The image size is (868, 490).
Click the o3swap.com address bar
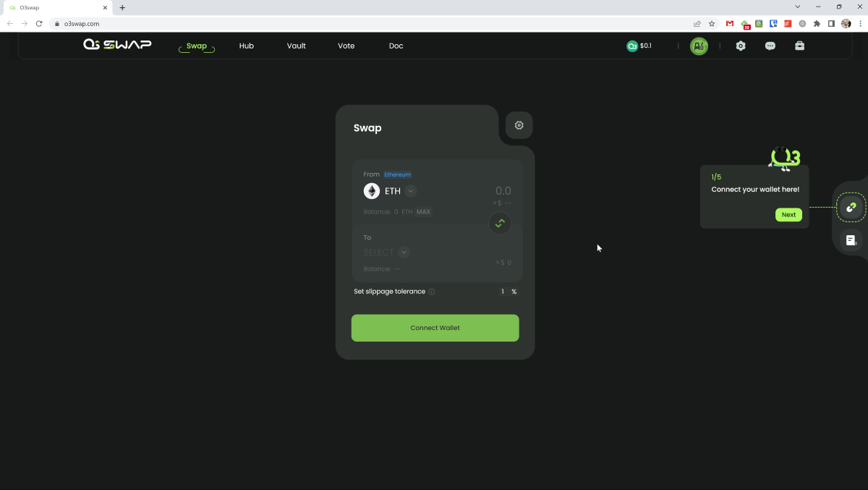pos(369,24)
